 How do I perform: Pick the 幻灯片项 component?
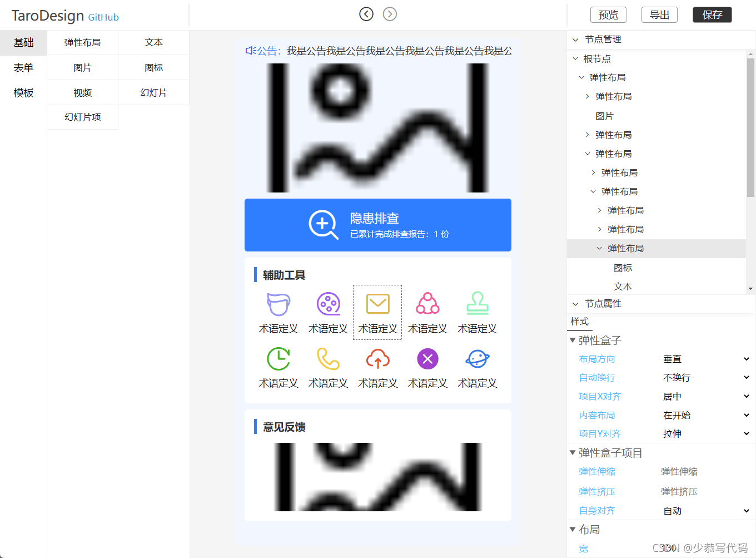(x=82, y=117)
